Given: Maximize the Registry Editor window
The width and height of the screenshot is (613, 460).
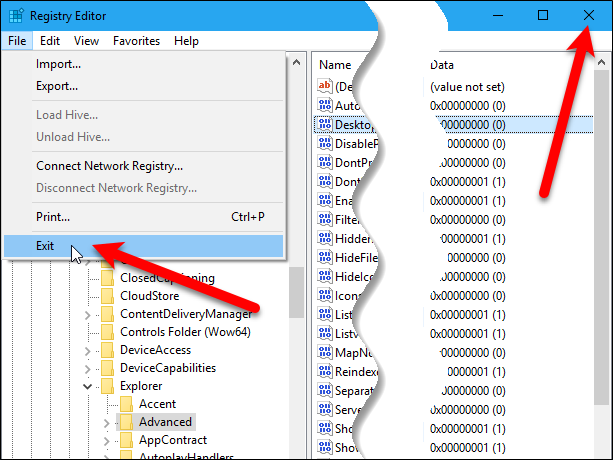Looking at the screenshot, I should (543, 16).
